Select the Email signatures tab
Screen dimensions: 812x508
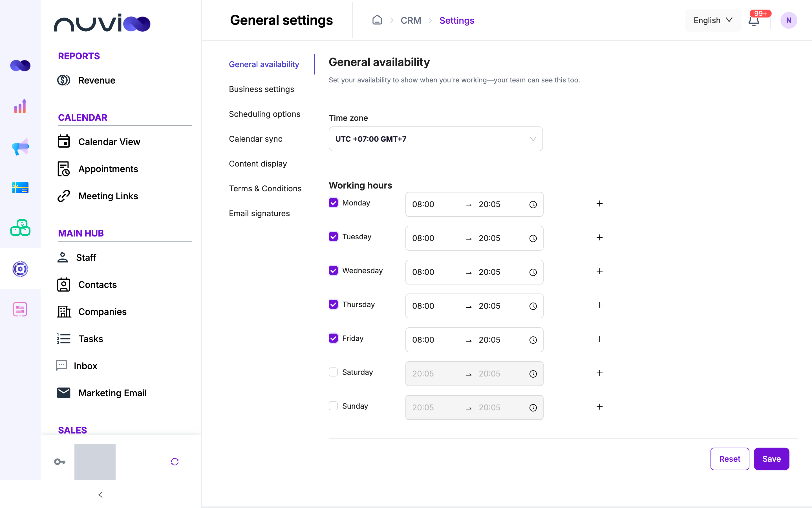(x=259, y=213)
